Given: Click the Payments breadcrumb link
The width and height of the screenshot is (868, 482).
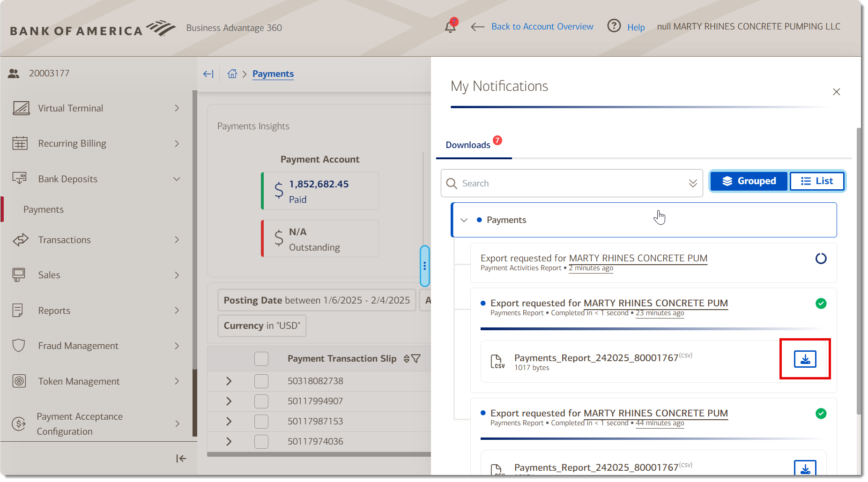Looking at the screenshot, I should point(273,74).
